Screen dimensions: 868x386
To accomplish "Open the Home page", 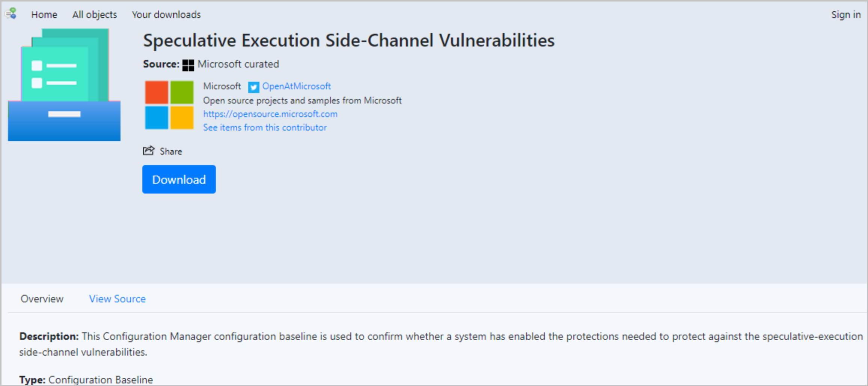I will (x=44, y=15).
